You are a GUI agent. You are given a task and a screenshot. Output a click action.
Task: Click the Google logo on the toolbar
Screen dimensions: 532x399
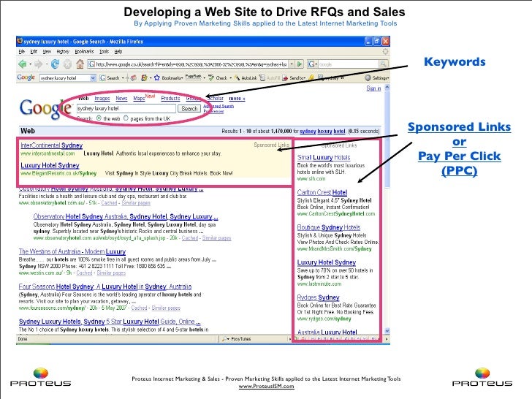(26, 77)
